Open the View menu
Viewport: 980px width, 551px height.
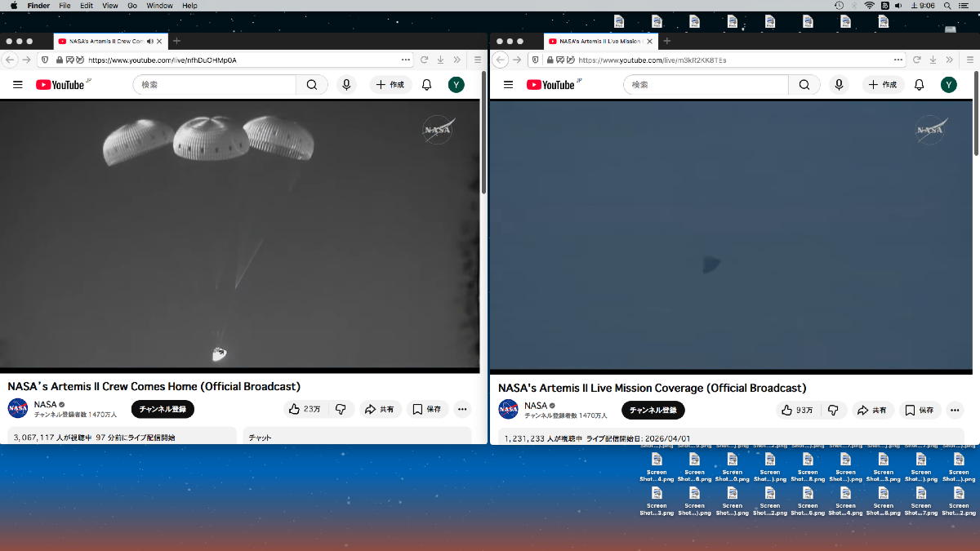[x=109, y=6]
